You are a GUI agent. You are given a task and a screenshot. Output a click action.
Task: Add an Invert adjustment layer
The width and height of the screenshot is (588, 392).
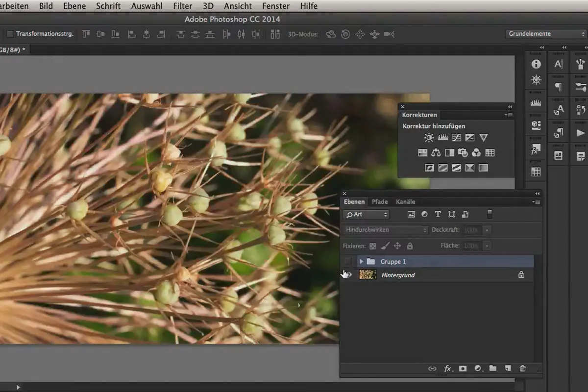(x=430, y=168)
